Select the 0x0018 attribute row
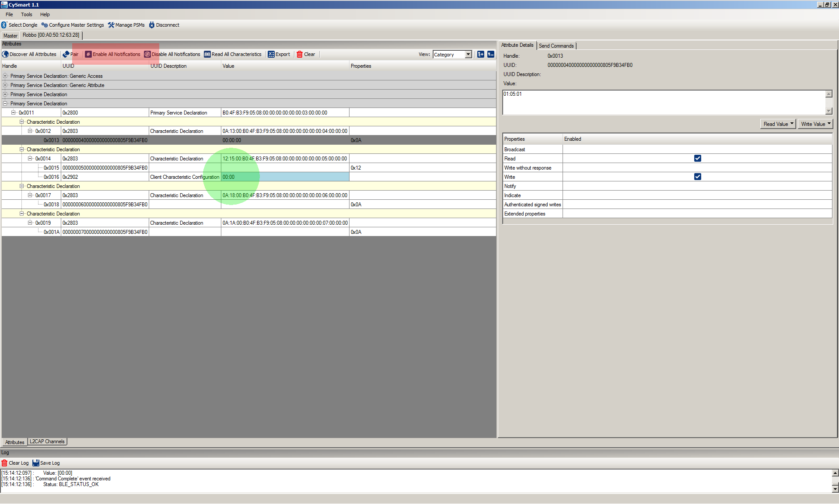Viewport: 839px width, 504px height. (248, 204)
